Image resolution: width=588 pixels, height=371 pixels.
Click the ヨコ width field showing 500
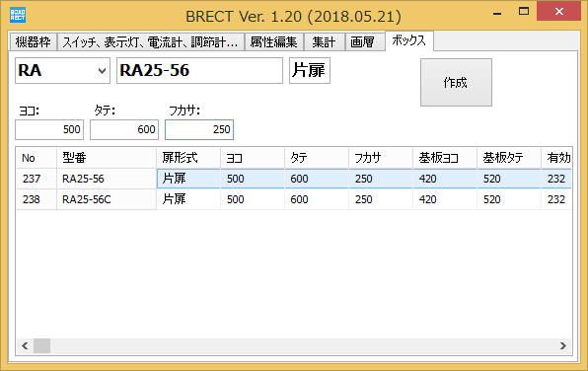point(49,130)
